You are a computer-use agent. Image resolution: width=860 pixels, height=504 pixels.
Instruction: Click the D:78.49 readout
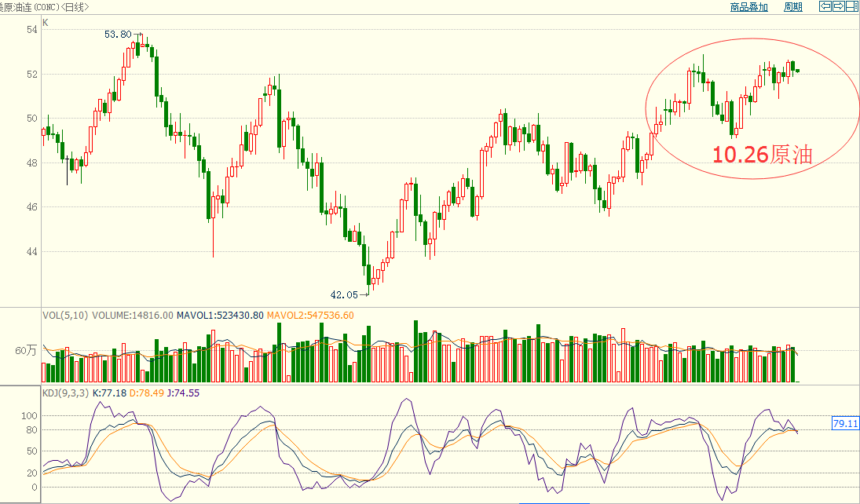coord(146,393)
